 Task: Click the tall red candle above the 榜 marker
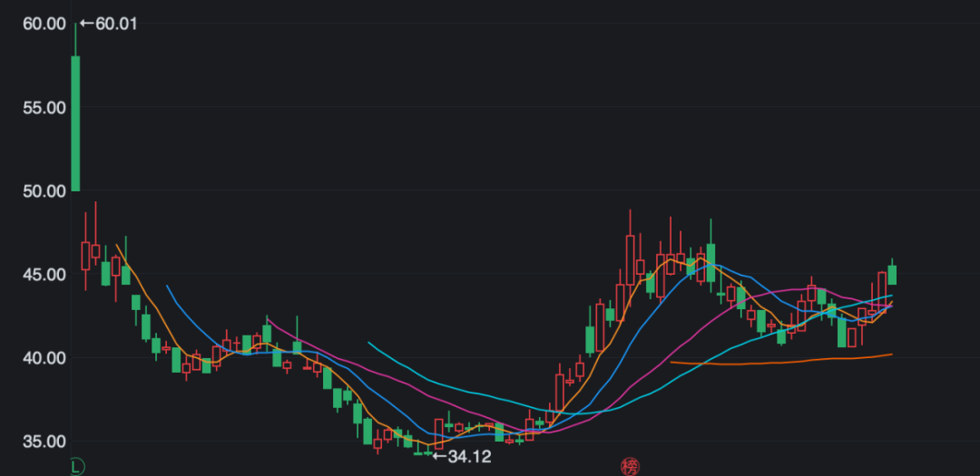click(630, 260)
